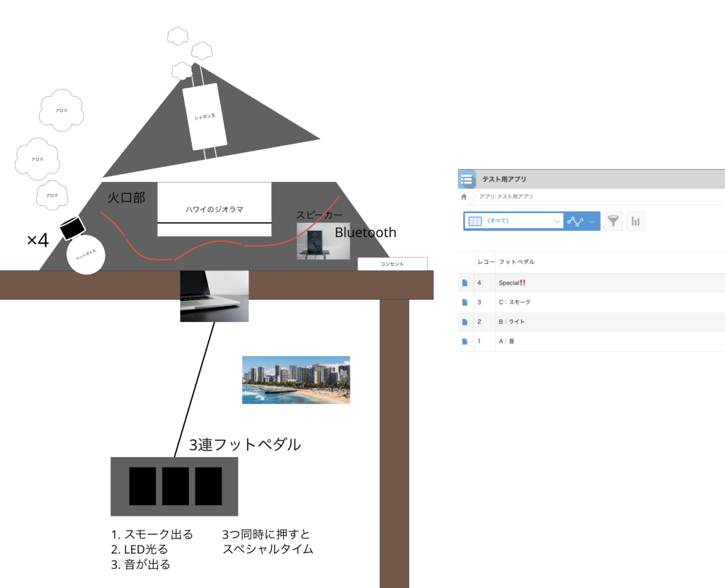Click the ペットボトル white circle

pyautogui.click(x=86, y=255)
